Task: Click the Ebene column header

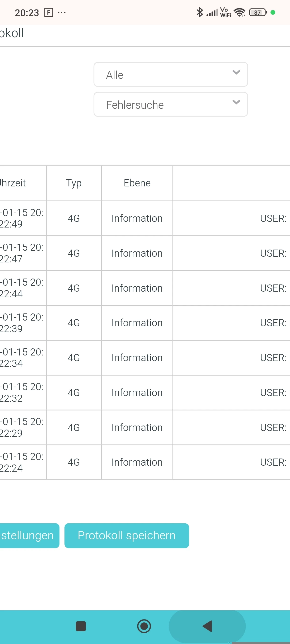Action: pos(137,183)
